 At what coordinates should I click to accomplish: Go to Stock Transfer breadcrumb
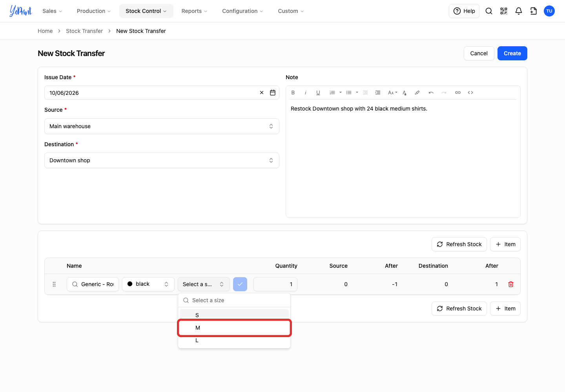84,31
